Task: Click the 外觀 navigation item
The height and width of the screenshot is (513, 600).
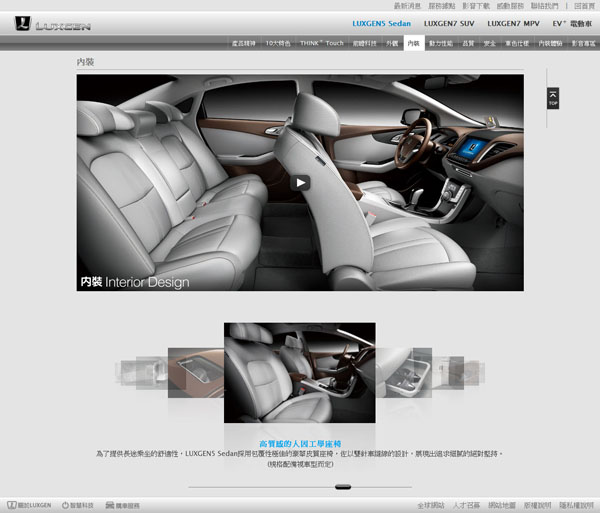Action: tap(391, 43)
